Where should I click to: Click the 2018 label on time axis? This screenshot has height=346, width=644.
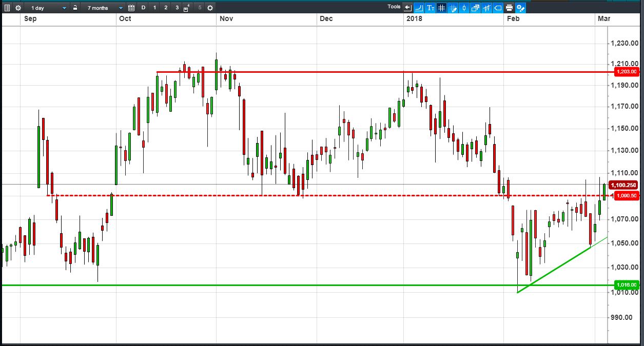pos(413,18)
